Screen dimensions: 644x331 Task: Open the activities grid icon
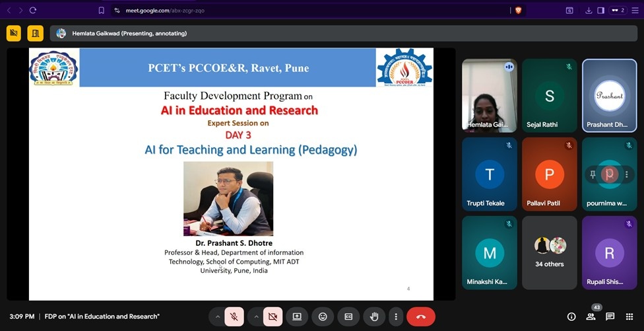coord(629,316)
